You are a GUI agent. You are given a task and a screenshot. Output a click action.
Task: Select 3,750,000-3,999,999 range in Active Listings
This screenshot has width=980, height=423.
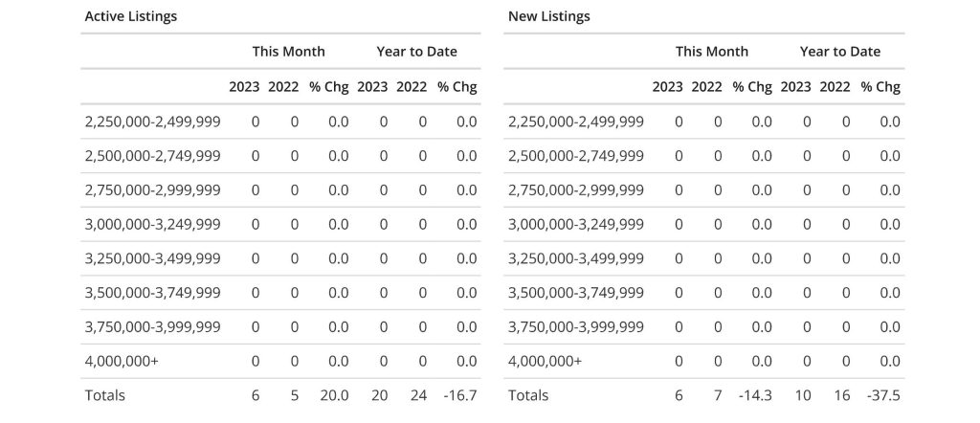point(152,327)
